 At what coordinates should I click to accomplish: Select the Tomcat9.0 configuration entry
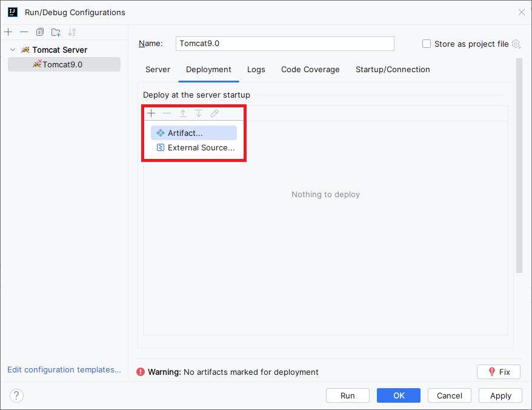(64, 64)
